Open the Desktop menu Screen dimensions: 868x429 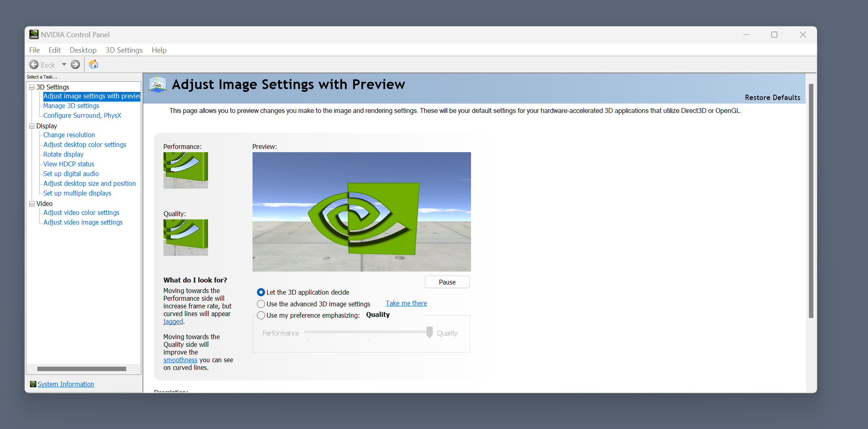point(83,50)
